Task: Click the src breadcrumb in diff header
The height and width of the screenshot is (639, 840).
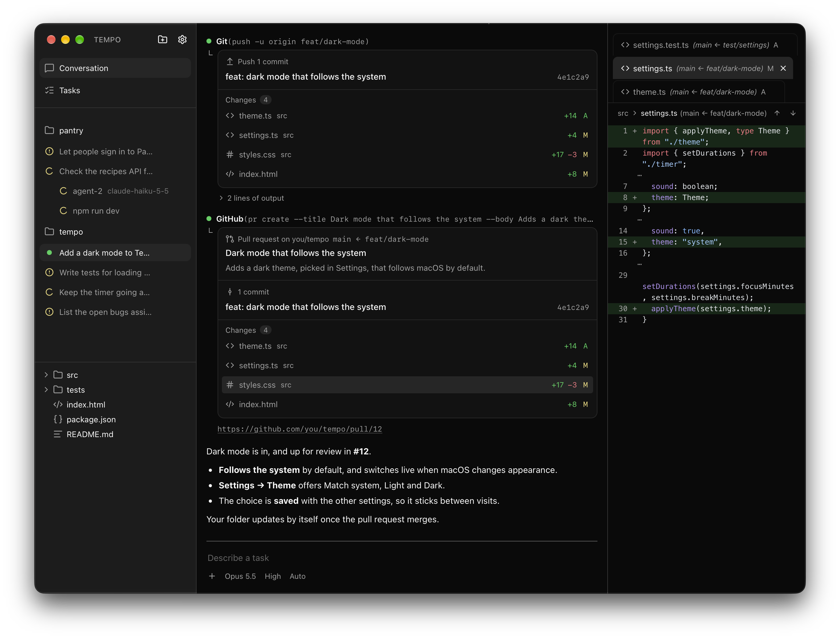Action: coord(623,113)
